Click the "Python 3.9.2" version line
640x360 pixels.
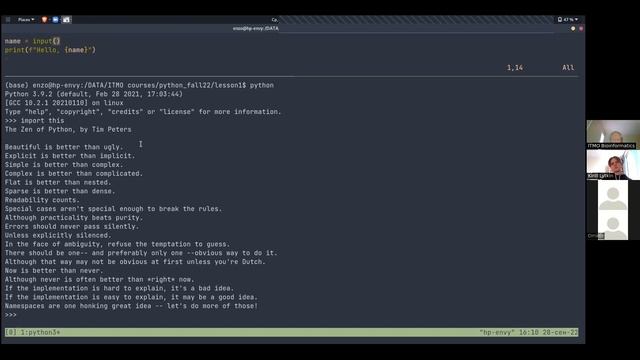[93, 94]
